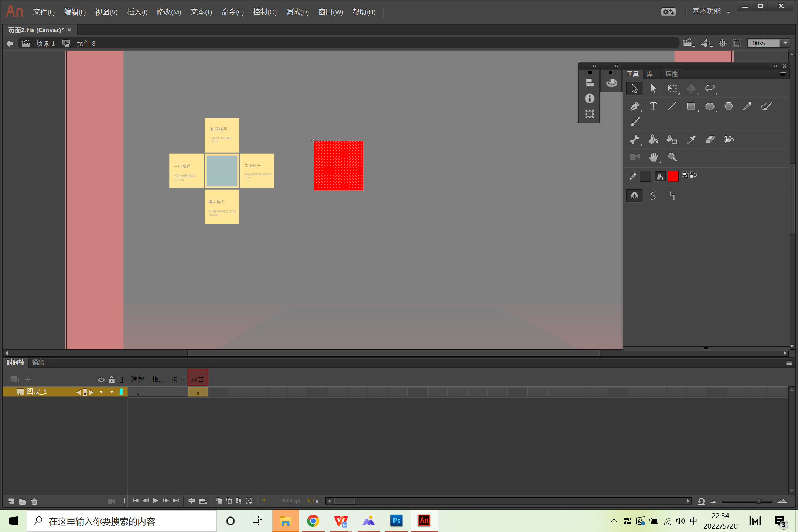Viewport: 798px width, 532px height.
Task: Go back to 场景 1
Action: (45, 44)
